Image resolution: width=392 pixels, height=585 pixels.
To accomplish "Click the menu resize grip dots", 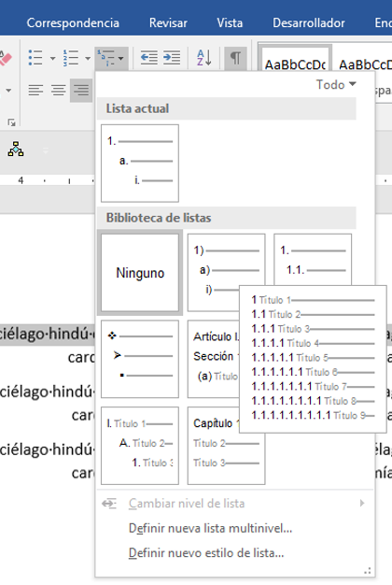I will (368, 571).
